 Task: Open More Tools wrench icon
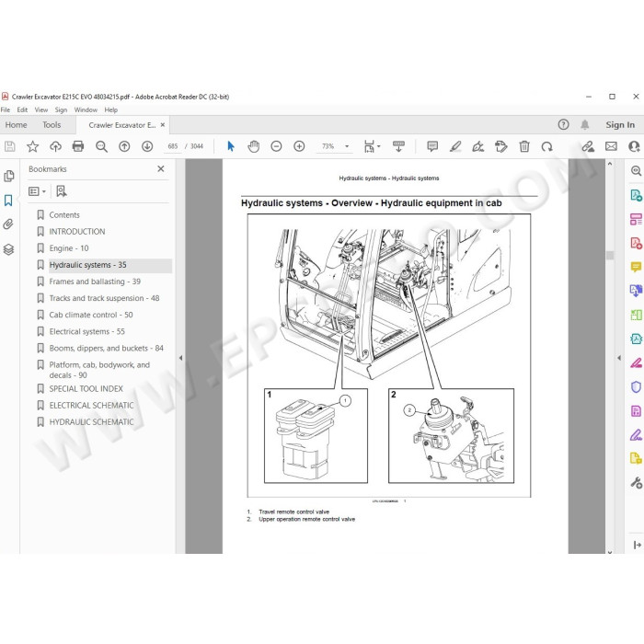click(636, 483)
